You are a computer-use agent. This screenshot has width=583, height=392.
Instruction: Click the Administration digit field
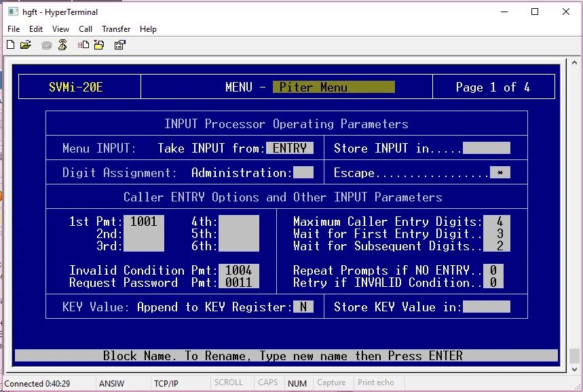point(303,172)
